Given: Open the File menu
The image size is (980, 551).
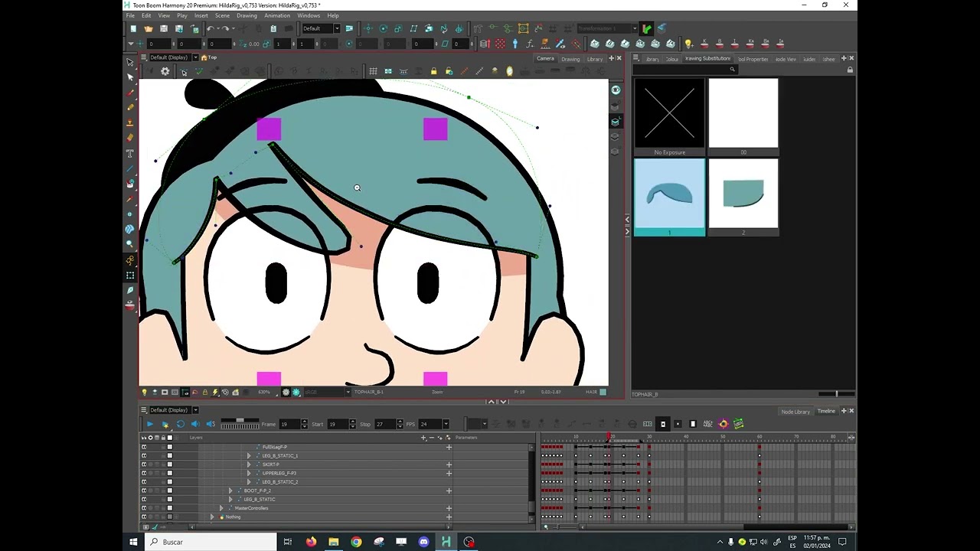Looking at the screenshot, I should (130, 15).
